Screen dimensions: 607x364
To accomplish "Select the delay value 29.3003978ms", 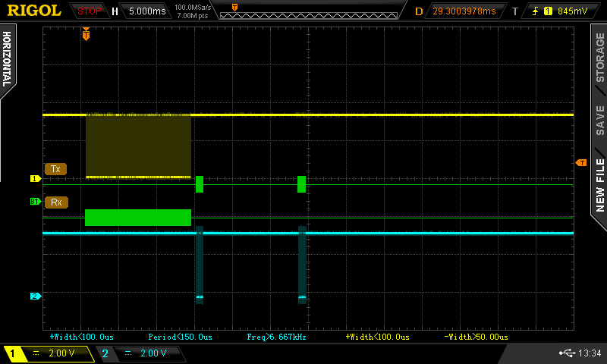I will (464, 11).
